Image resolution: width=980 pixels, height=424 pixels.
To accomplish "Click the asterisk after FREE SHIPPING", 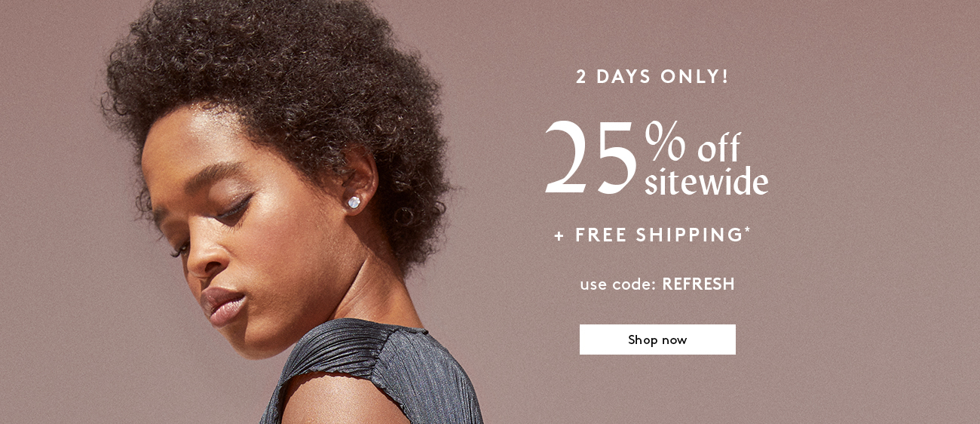I will [x=747, y=229].
